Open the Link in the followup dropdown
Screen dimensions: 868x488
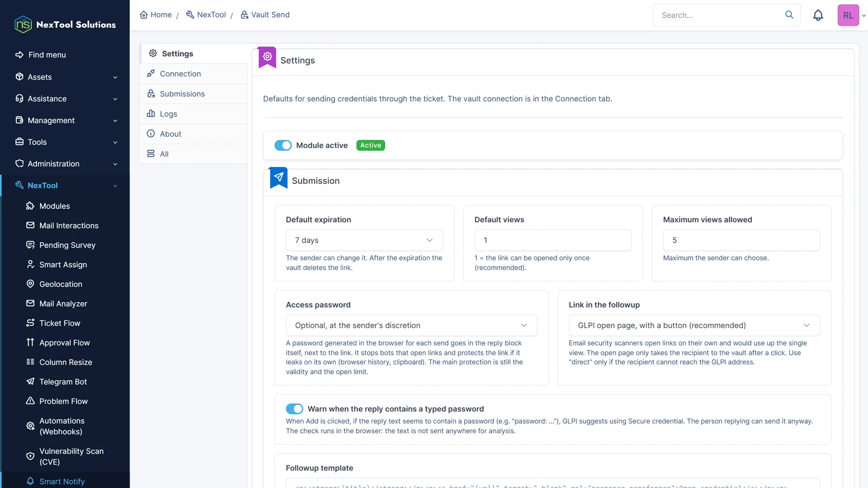pyautogui.click(x=694, y=325)
